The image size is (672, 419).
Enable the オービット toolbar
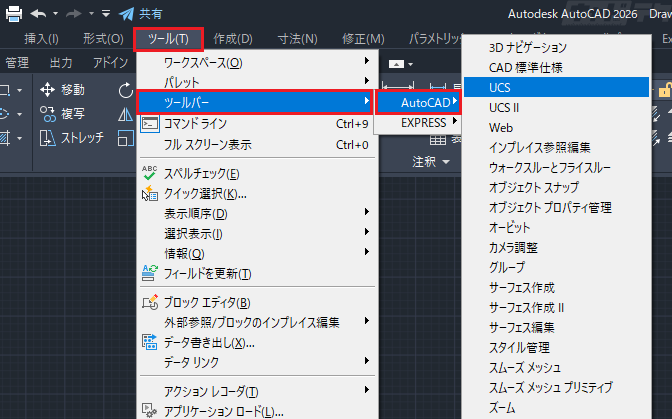pyautogui.click(x=556, y=227)
